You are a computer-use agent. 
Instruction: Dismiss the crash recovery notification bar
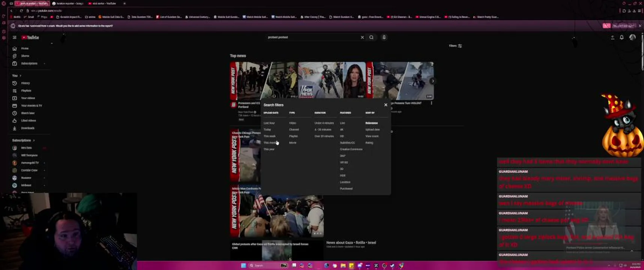click(640, 26)
